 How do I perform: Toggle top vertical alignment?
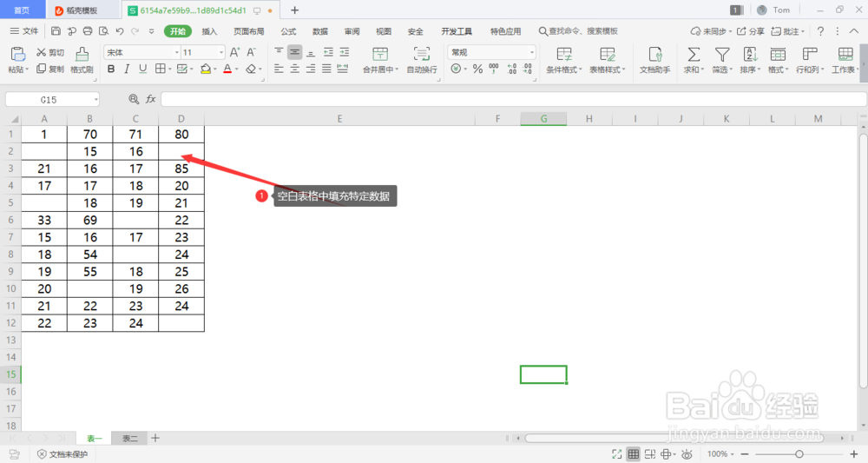point(279,52)
